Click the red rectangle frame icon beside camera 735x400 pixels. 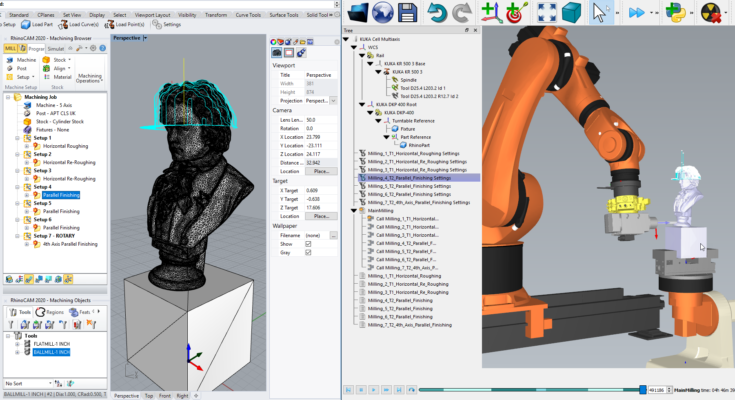(x=289, y=53)
